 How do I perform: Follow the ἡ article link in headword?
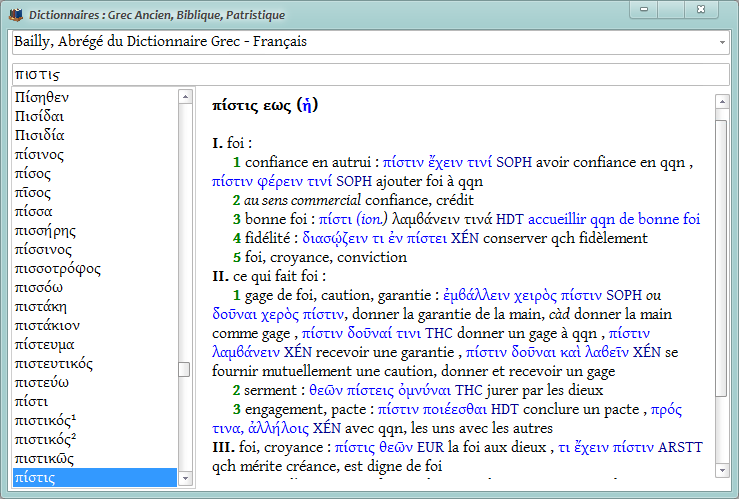pos(307,105)
